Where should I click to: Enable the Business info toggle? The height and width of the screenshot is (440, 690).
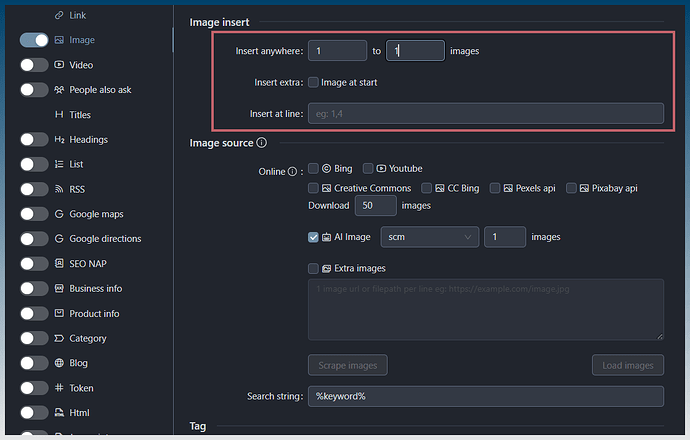34,288
